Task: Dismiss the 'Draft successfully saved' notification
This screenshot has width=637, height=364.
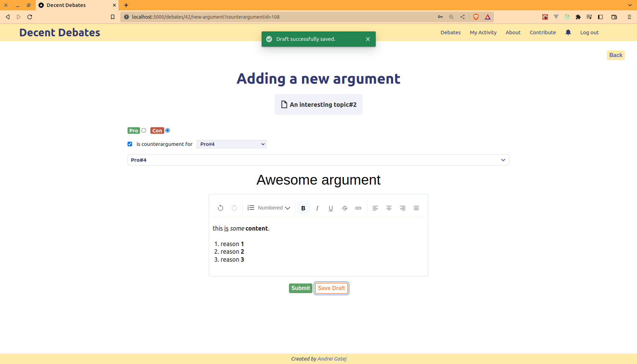Action: [x=368, y=39]
